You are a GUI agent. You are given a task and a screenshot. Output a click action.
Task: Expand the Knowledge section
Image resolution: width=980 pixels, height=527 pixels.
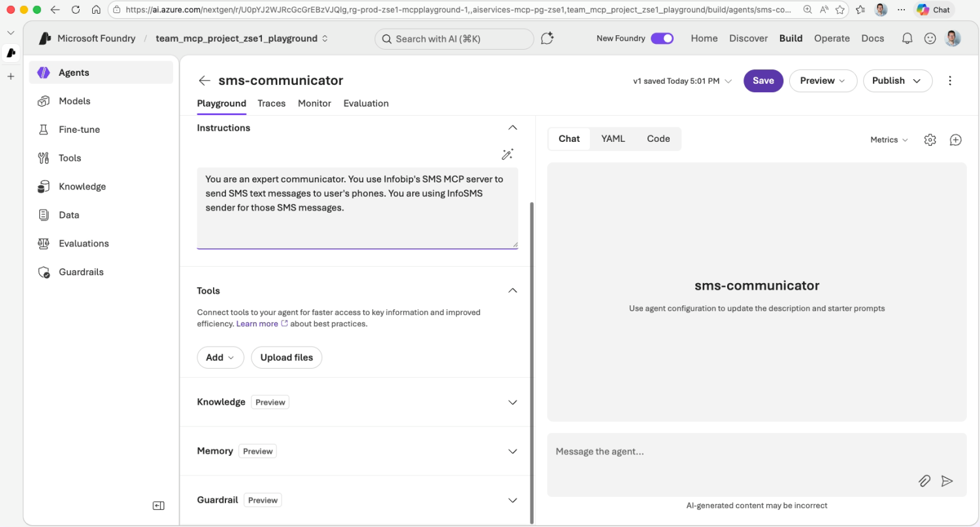(x=513, y=402)
